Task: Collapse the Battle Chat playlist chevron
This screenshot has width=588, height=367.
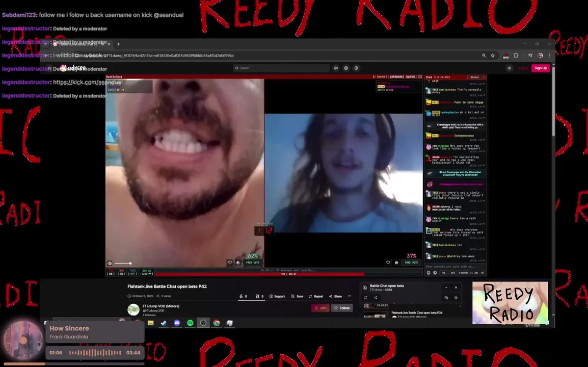Action: pos(446,287)
